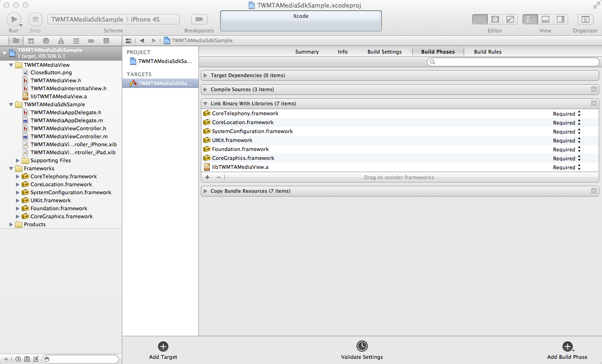This screenshot has width=602, height=364.
Task: Click Add Build Phase button
Action: [567, 351]
